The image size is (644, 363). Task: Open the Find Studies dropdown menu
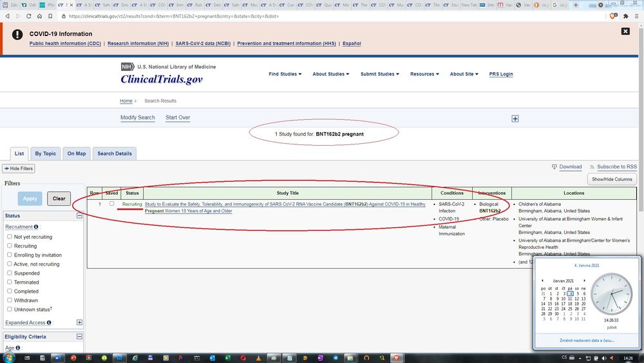[x=285, y=74]
